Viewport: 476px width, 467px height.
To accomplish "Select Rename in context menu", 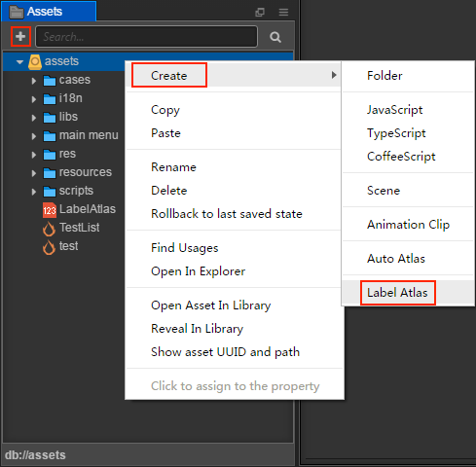I will [x=233, y=167].
